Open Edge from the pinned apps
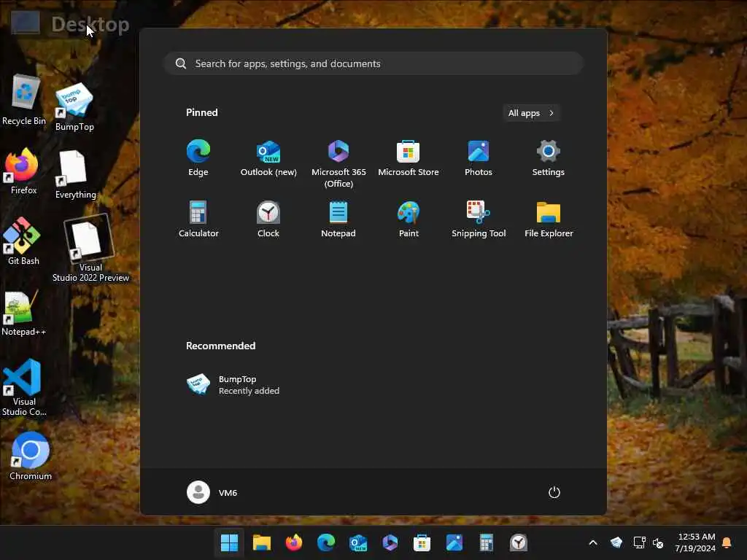747x560 pixels. 198,158
